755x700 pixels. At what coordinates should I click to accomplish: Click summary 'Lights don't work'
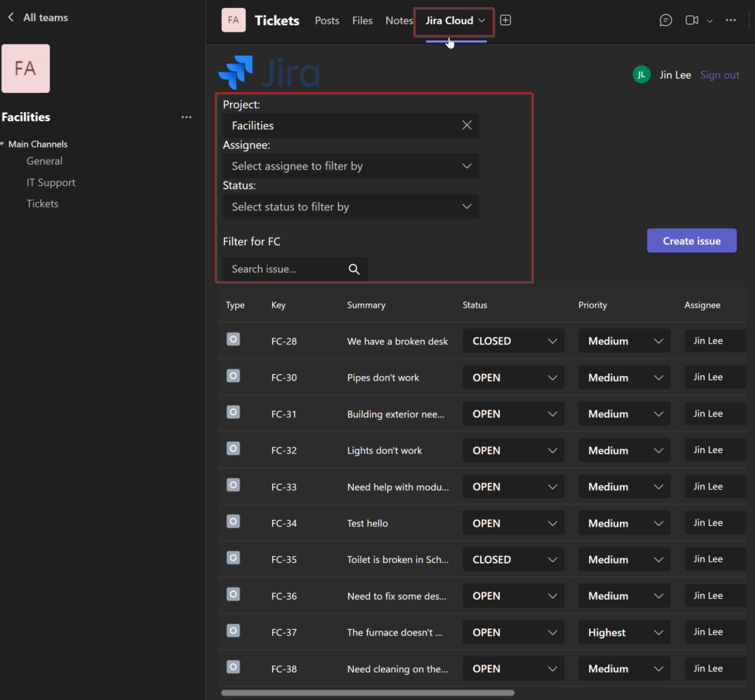[x=384, y=451]
